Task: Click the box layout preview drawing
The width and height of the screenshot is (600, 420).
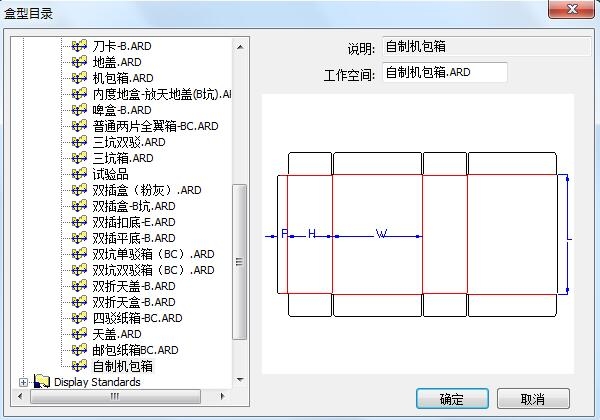Action: [x=418, y=234]
